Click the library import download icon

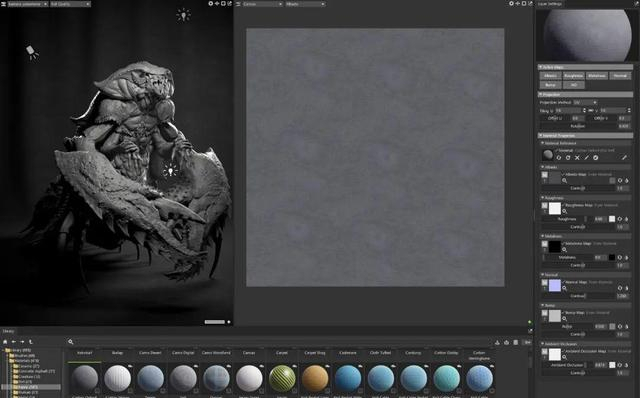(497, 342)
